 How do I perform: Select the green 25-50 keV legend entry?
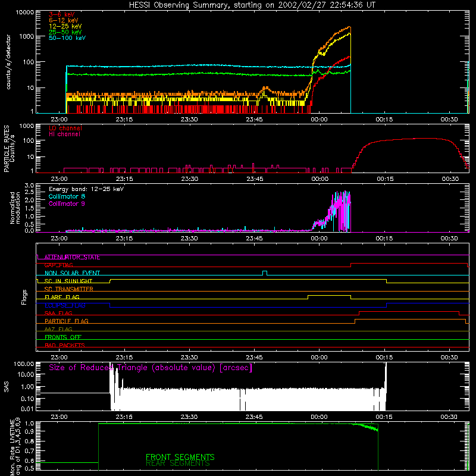tap(65, 32)
